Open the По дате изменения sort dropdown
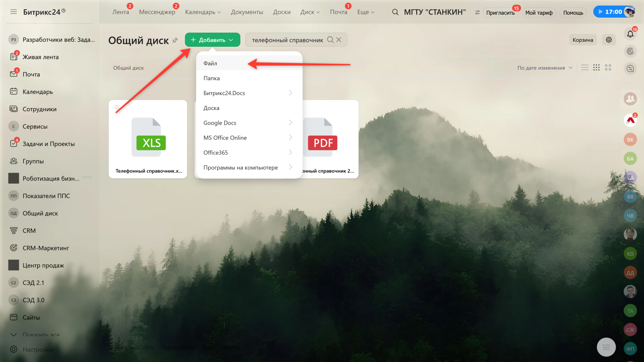The height and width of the screenshot is (362, 644). (545, 68)
